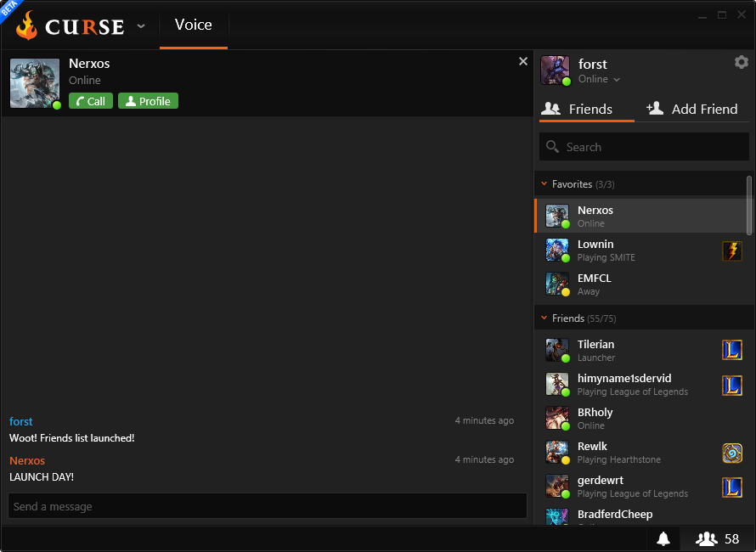
Task: Click the SMITE game icon beside Lownin
Action: [732, 251]
